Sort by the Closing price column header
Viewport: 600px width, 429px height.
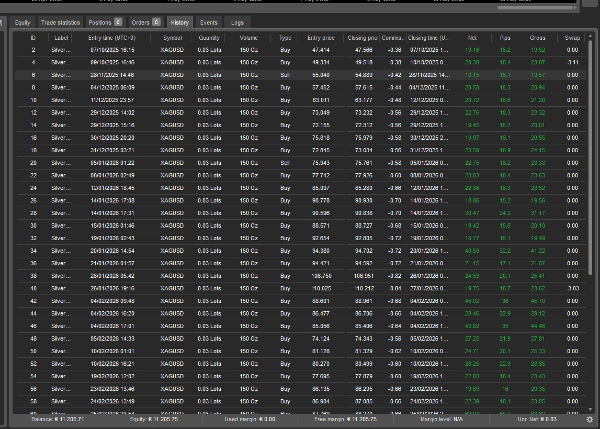(x=362, y=38)
